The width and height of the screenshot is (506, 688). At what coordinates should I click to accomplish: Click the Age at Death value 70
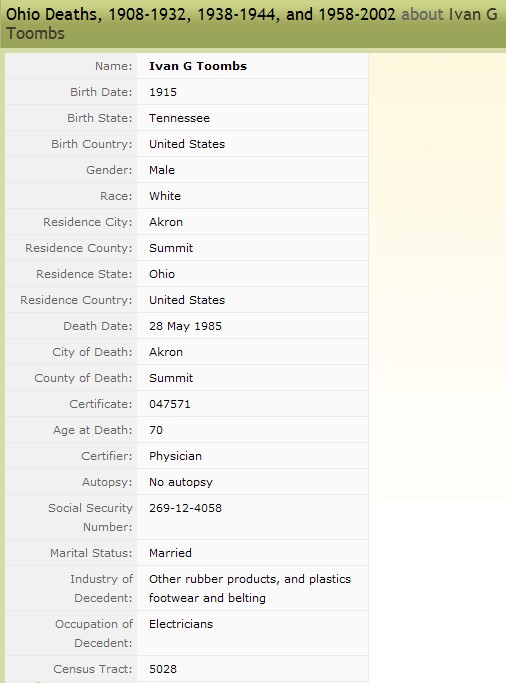(156, 430)
